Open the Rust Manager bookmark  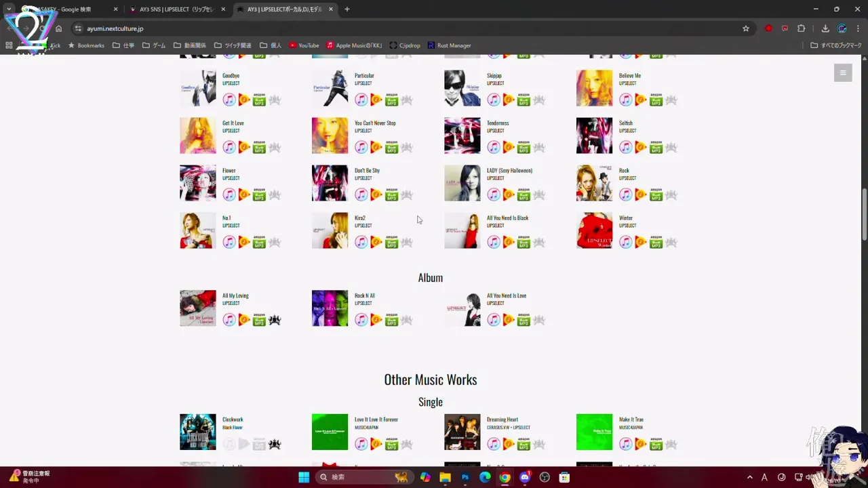(x=449, y=45)
